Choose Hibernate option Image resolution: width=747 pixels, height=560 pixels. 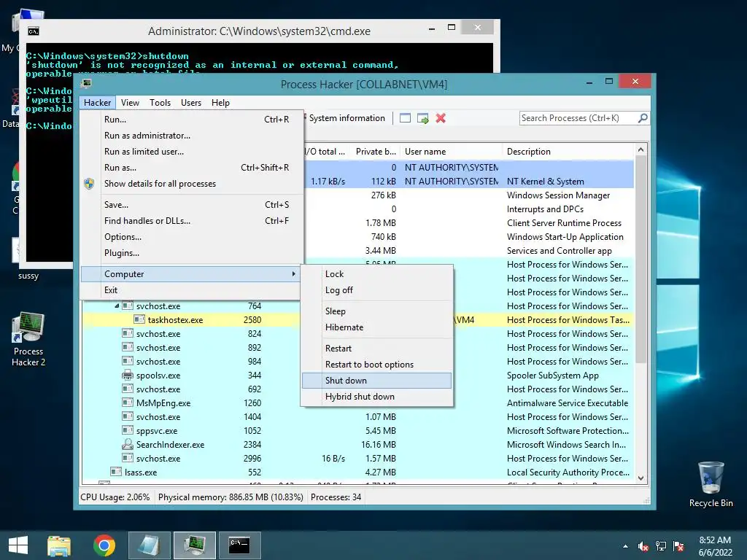click(377, 327)
